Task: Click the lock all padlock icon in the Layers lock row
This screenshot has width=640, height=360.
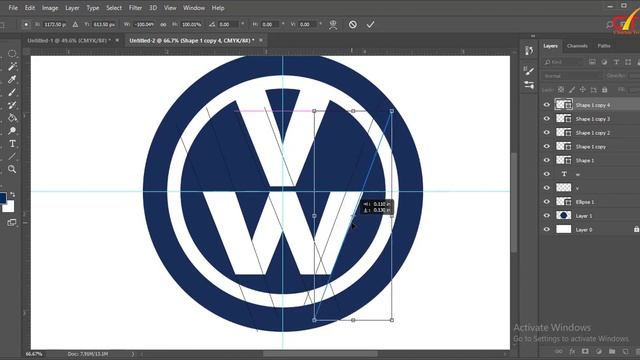Action: coord(605,90)
